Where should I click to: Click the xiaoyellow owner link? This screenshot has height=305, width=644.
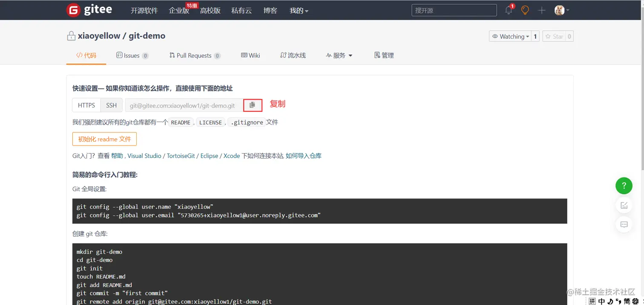pyautogui.click(x=99, y=36)
